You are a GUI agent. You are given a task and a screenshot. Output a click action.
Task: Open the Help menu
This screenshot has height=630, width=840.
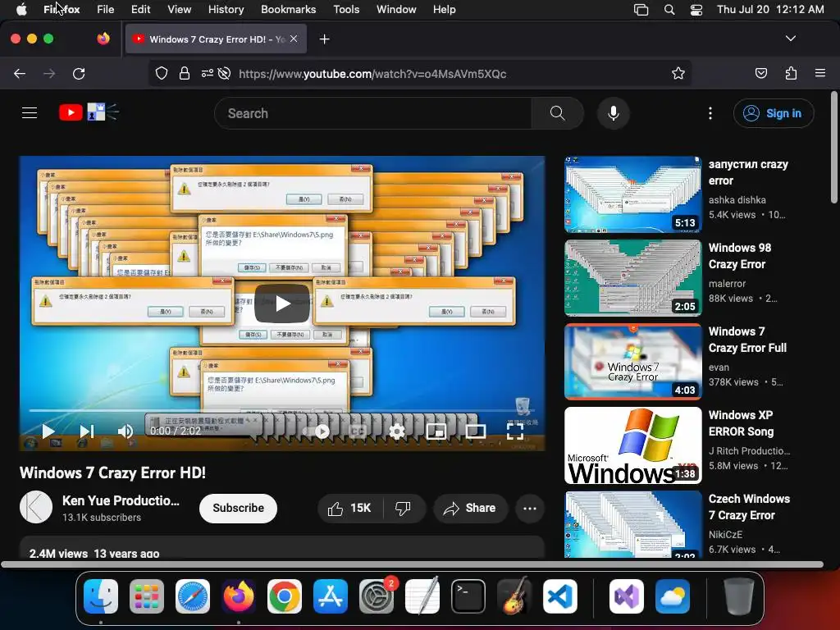click(444, 9)
